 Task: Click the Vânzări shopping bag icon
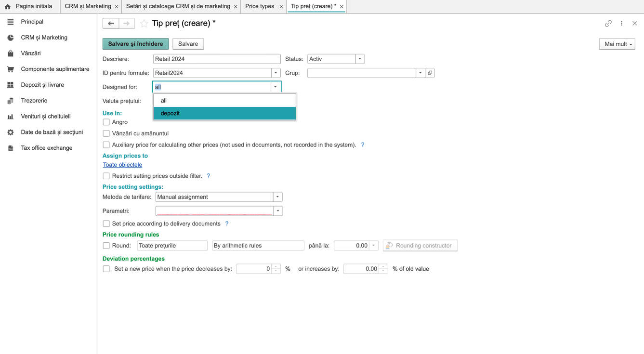tap(11, 53)
